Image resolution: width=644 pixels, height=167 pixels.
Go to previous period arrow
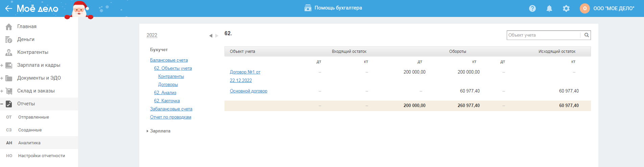tap(211, 36)
